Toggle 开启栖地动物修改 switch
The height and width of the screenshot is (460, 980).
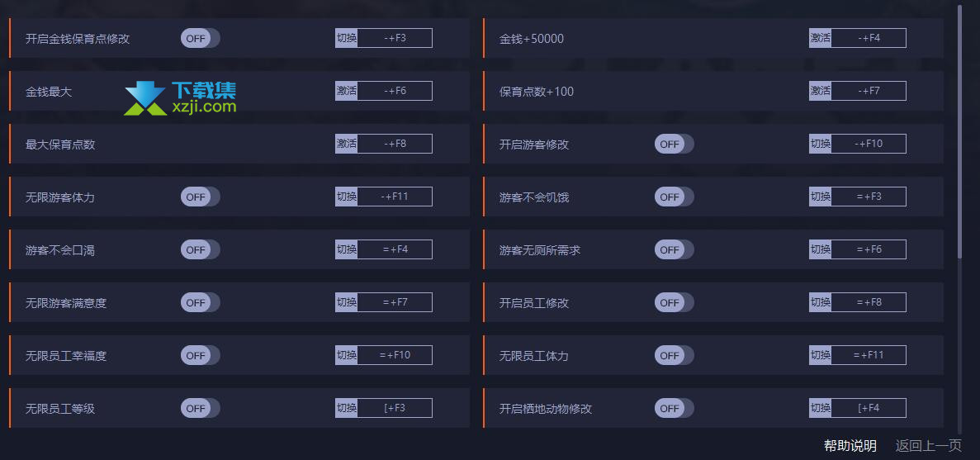tap(675, 408)
